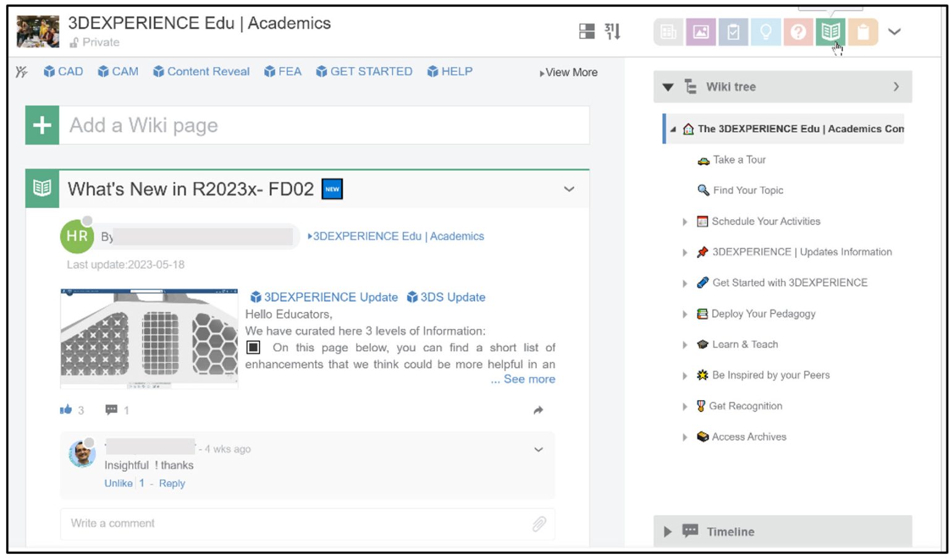The image size is (949, 560).
Task: Open the extra apps chevron dropdown
Action: tap(895, 31)
